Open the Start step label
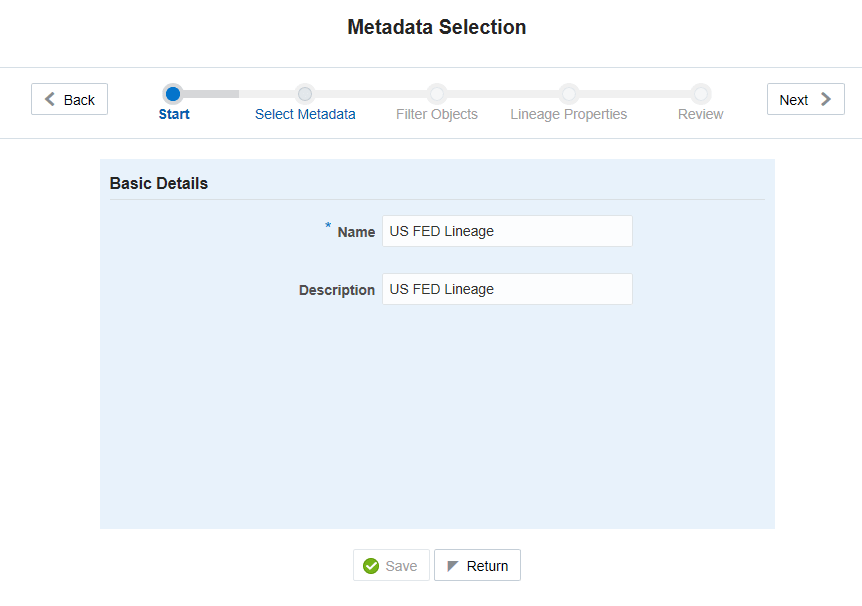862x606 pixels. (x=174, y=114)
